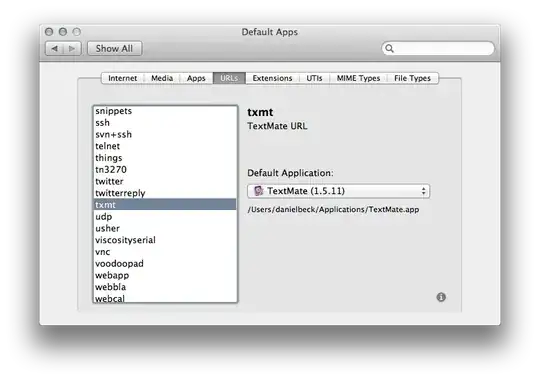
Task: Focus the search field
Action: (438, 48)
